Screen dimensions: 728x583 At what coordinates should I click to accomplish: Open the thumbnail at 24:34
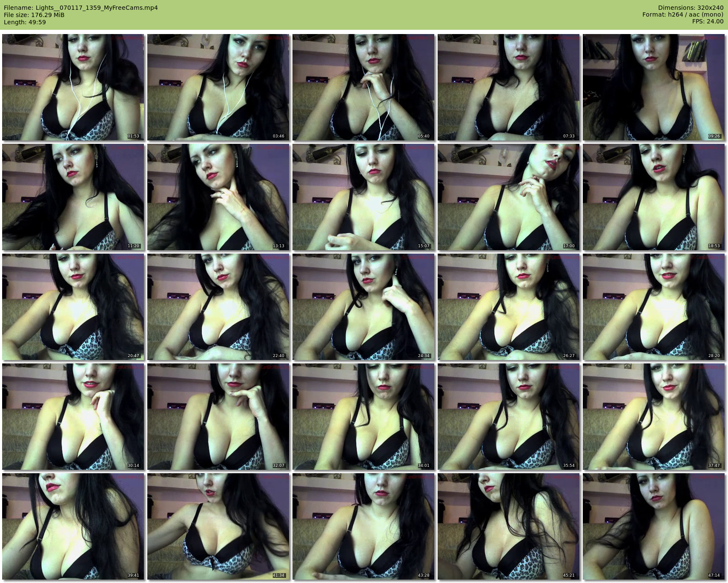click(x=363, y=307)
